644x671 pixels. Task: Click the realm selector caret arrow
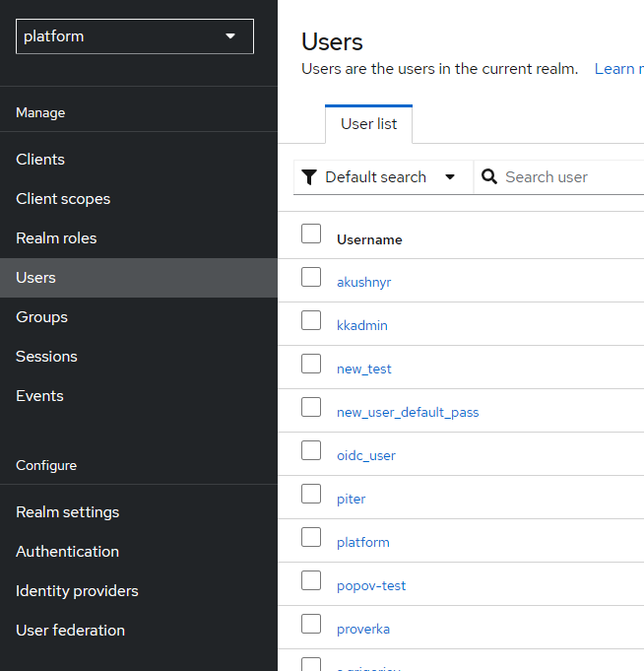tap(230, 36)
